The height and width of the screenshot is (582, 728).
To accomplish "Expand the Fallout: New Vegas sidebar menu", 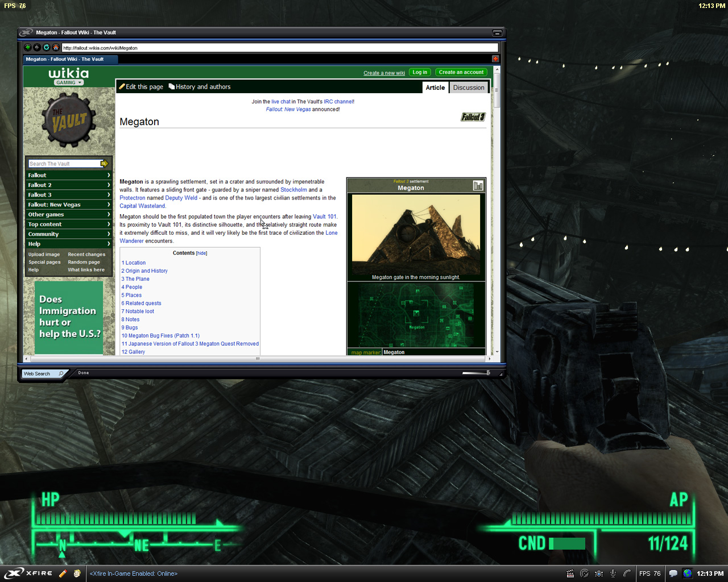I will (68, 205).
